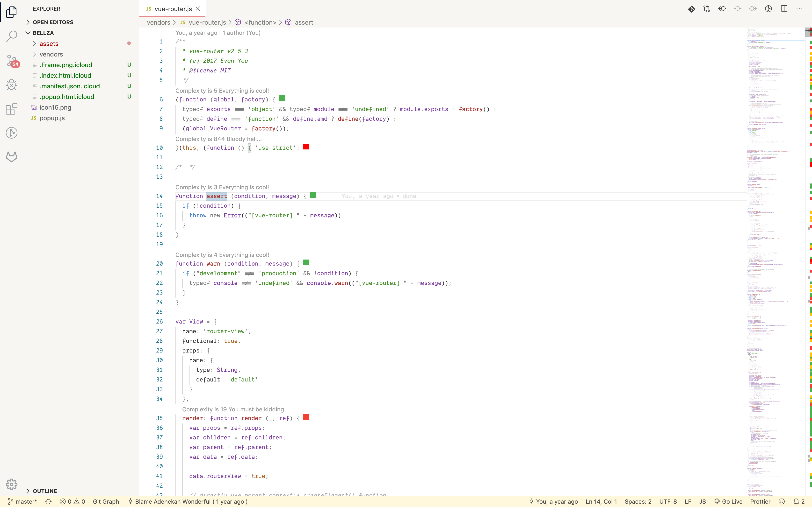The height and width of the screenshot is (507, 812).
Task: Expand the OPEN EDITORS section
Action: [53, 22]
